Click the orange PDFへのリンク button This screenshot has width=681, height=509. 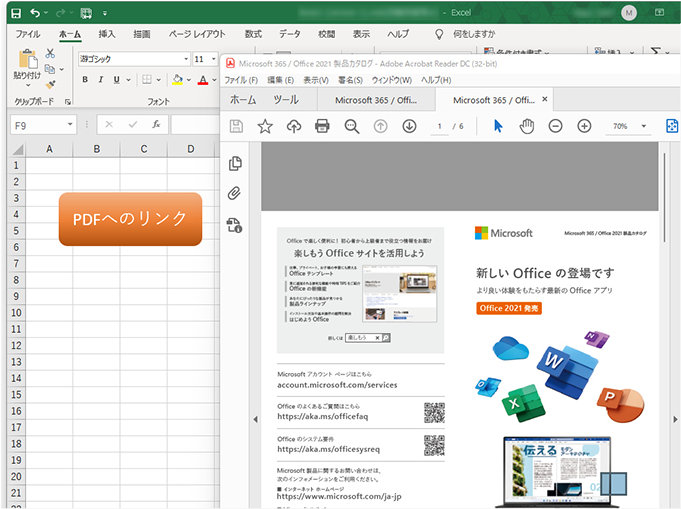pyautogui.click(x=130, y=219)
